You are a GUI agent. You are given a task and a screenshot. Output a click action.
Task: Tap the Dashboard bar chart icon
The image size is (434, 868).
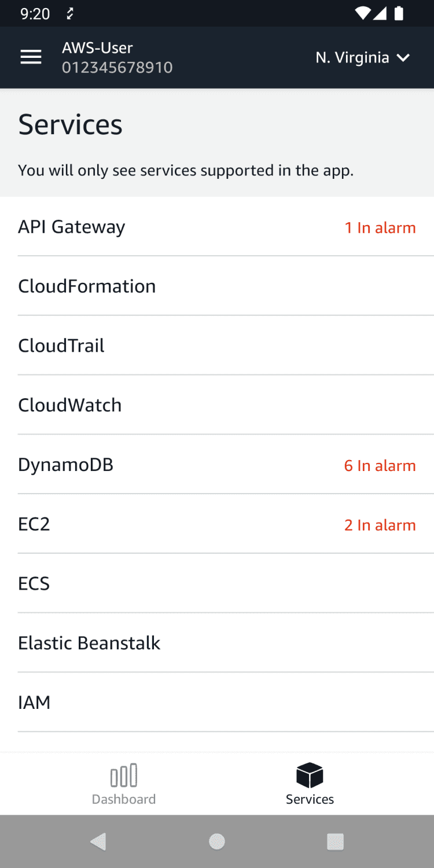click(x=124, y=775)
